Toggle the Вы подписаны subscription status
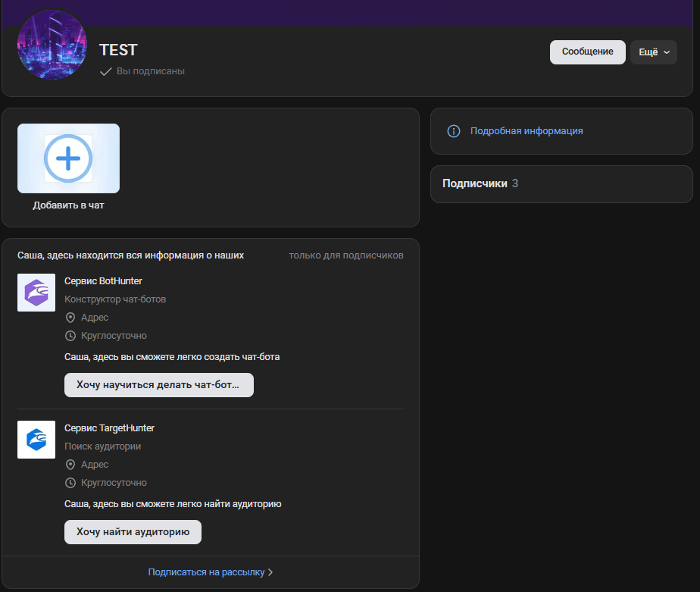700x592 pixels. coord(142,71)
